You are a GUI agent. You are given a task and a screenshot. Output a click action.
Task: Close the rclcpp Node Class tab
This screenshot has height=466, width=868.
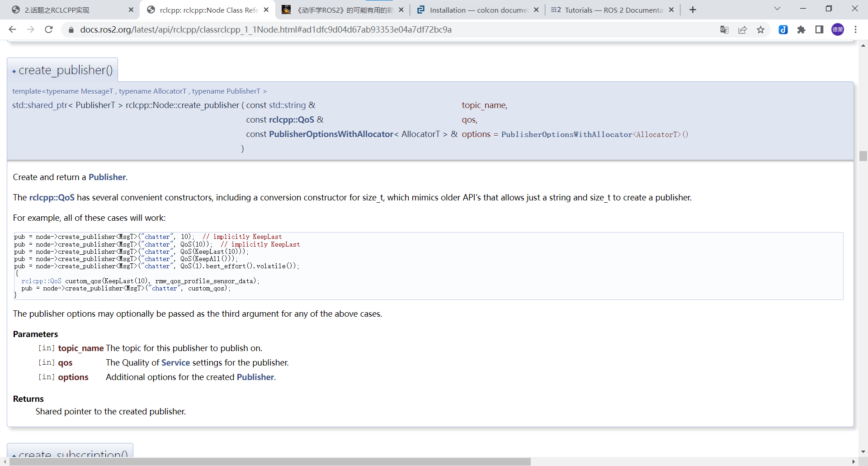[x=266, y=10]
